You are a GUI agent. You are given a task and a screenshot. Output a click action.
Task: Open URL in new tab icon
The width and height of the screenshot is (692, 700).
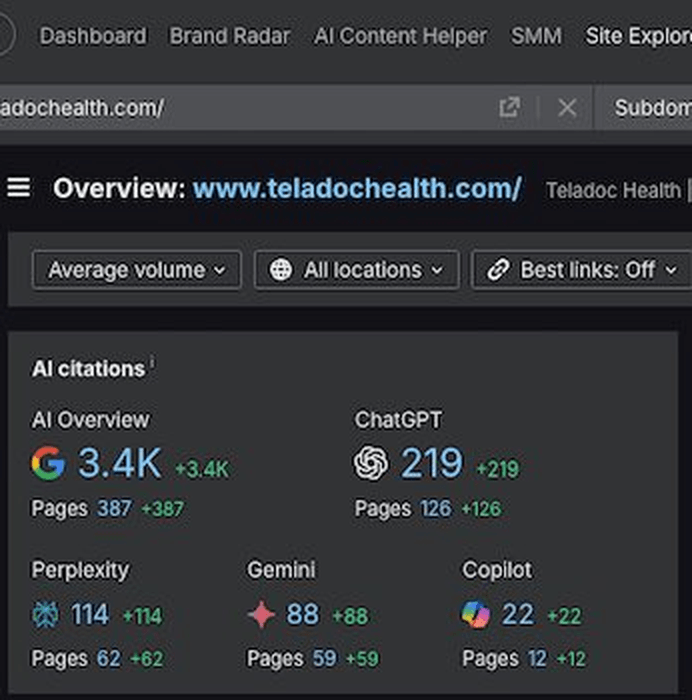coord(509,108)
